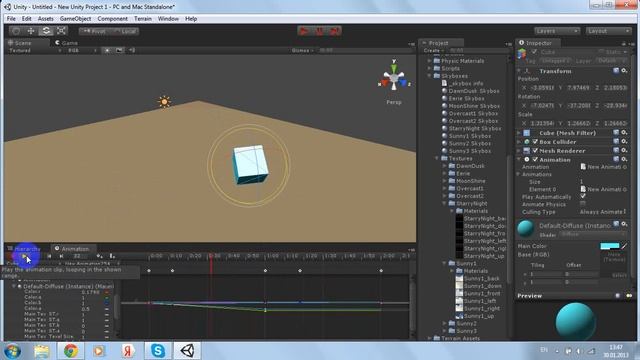Click the Default-Diffuse material preview sphere

pos(526,229)
